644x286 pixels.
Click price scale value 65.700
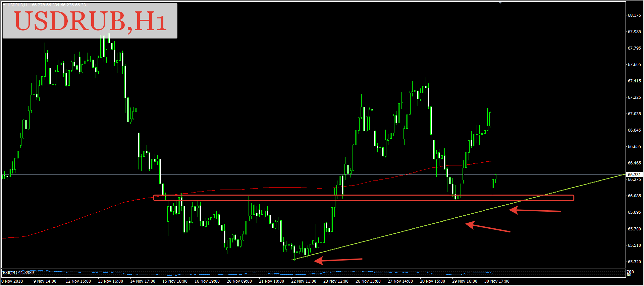634,229
